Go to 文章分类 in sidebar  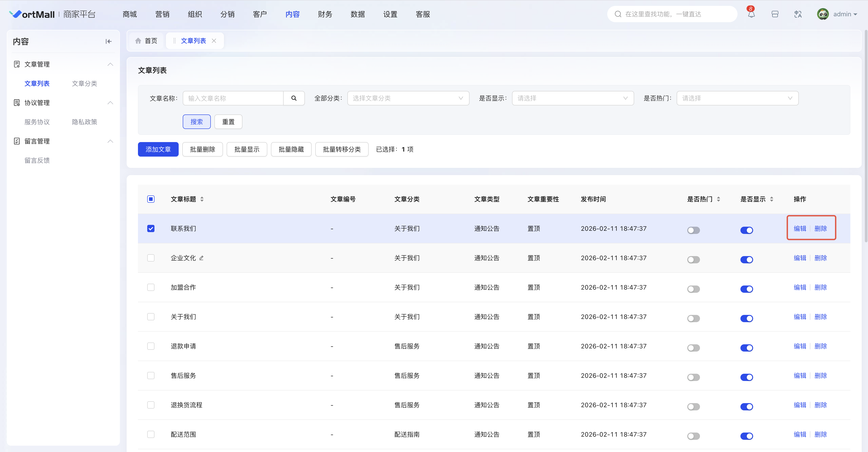coord(84,84)
